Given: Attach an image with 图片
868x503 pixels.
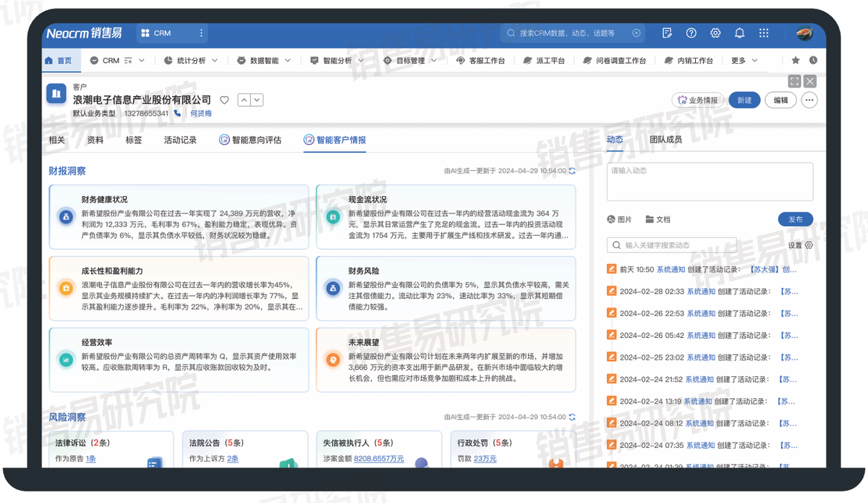Looking at the screenshot, I should 619,219.
